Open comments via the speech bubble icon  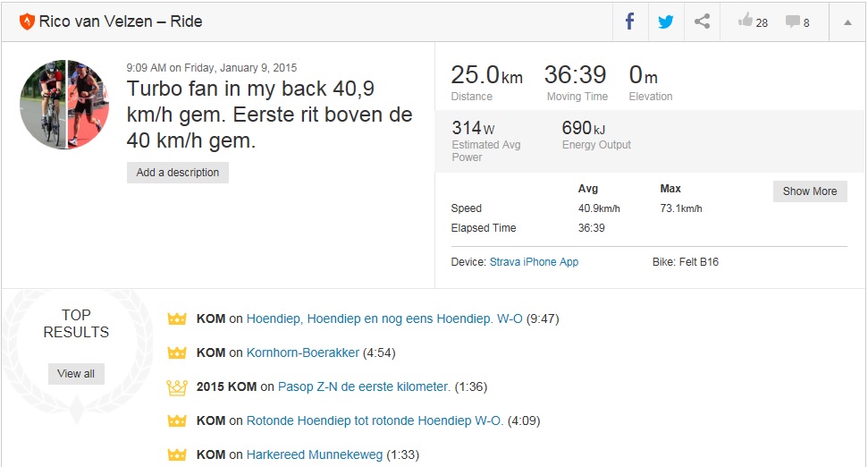pos(792,21)
